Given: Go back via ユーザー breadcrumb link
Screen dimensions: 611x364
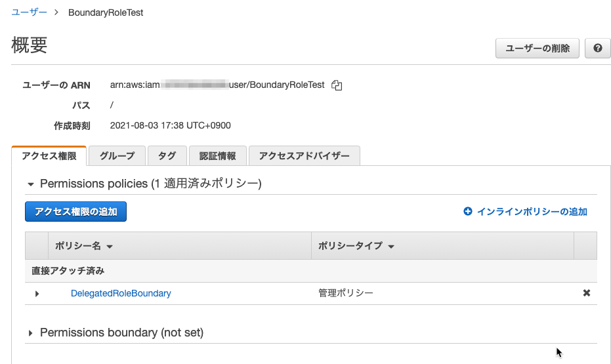Looking at the screenshot, I should [30, 12].
